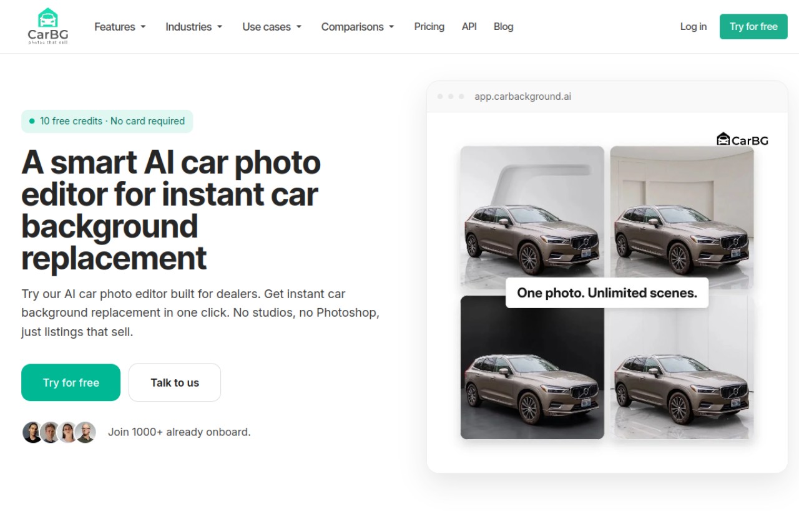
Task: Click the Talk to us button
Action: point(175,382)
